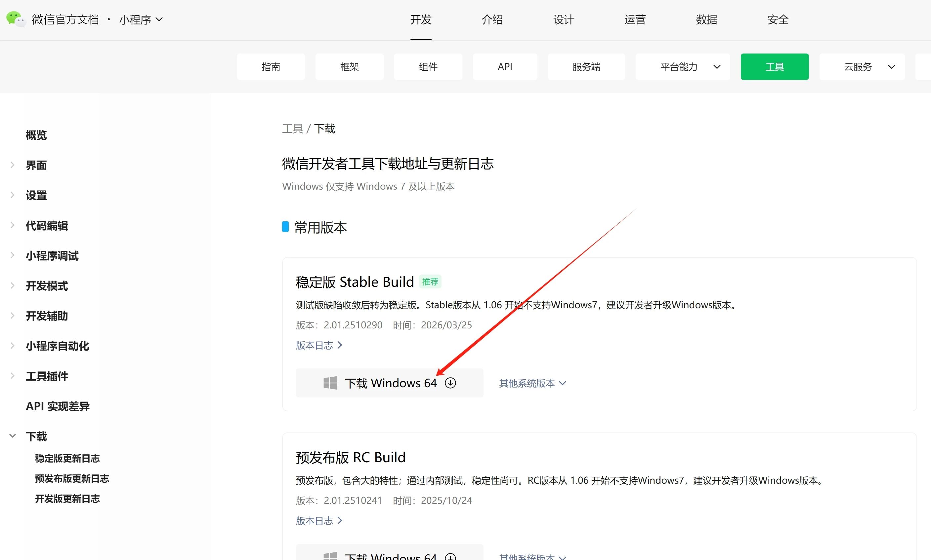Select the API navigation button
The image size is (931, 560).
point(505,67)
